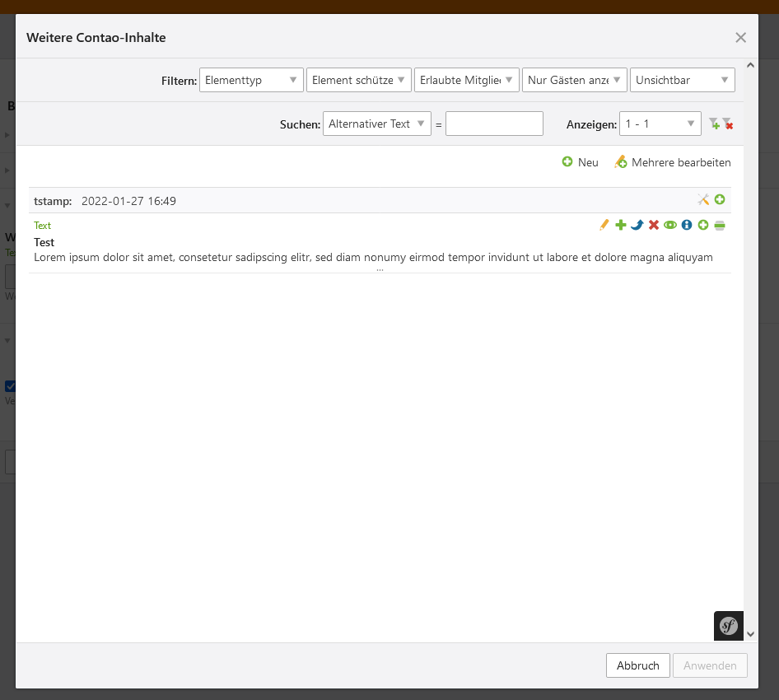Image resolution: width=779 pixels, height=700 pixels.
Task: Click the Mehrere bearbeiten link
Action: pos(673,162)
